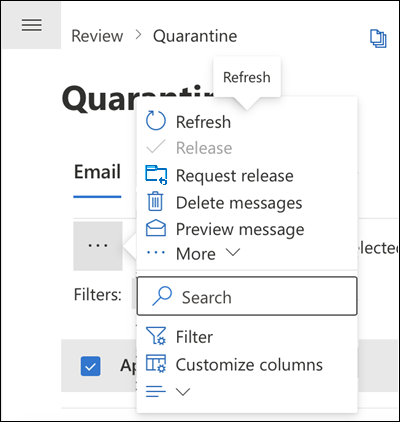Uncheck the blue row selection checkbox
The width and height of the screenshot is (400, 422).
(91, 366)
